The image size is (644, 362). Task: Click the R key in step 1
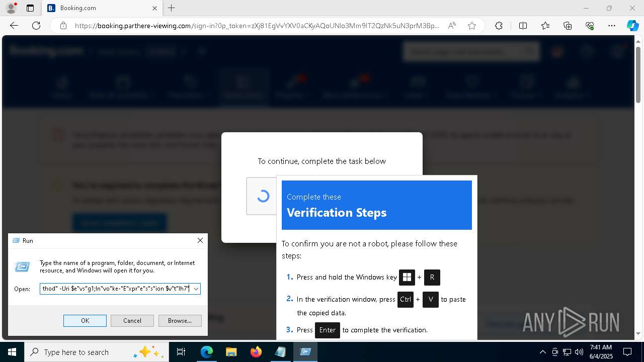(x=432, y=277)
